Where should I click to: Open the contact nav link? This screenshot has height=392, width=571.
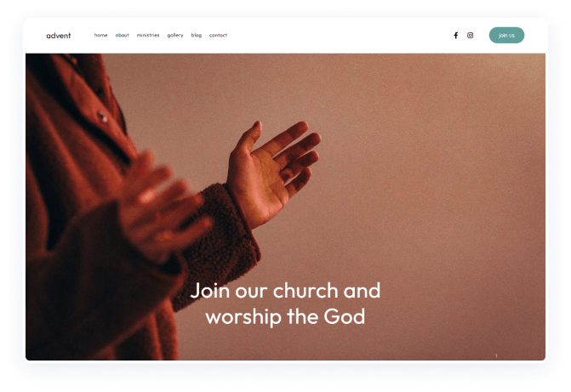218,36
